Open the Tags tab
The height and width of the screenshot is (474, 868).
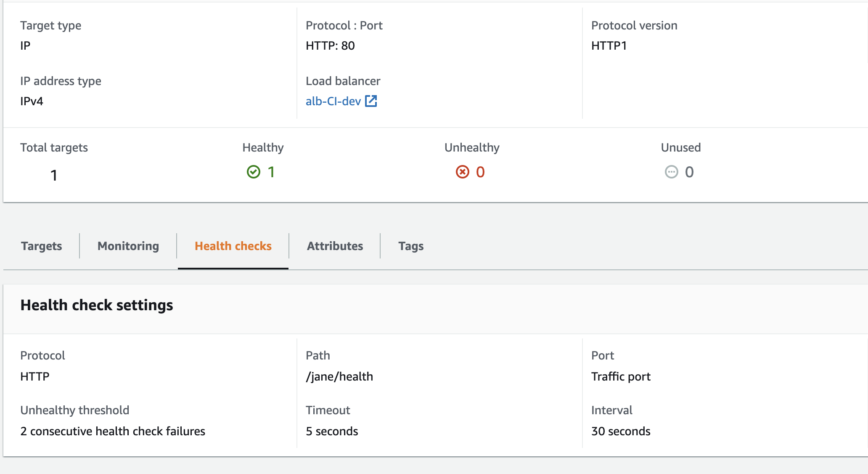pos(411,246)
